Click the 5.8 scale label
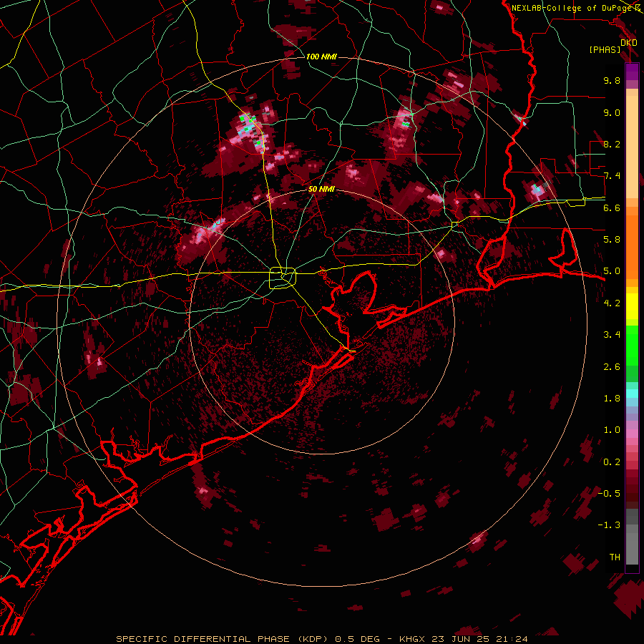 tap(612, 240)
